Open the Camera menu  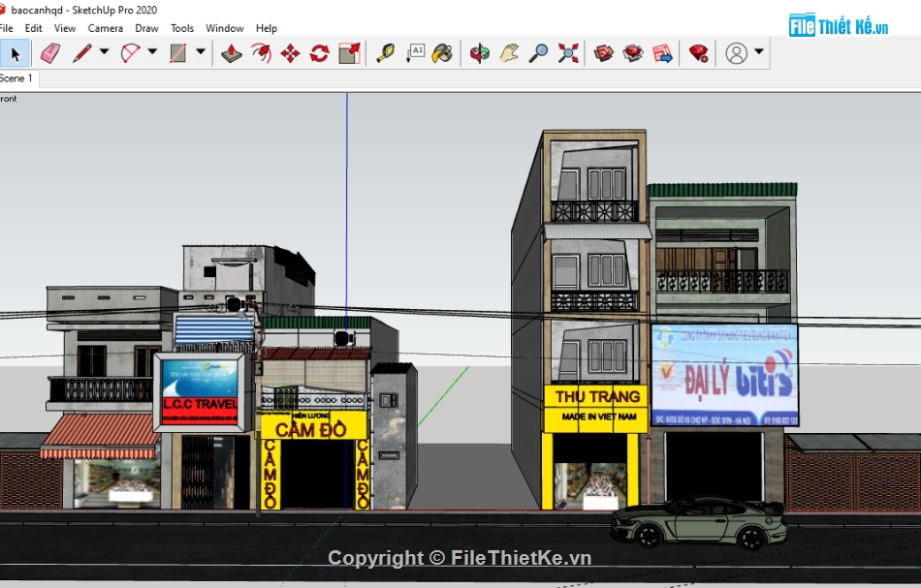105,28
